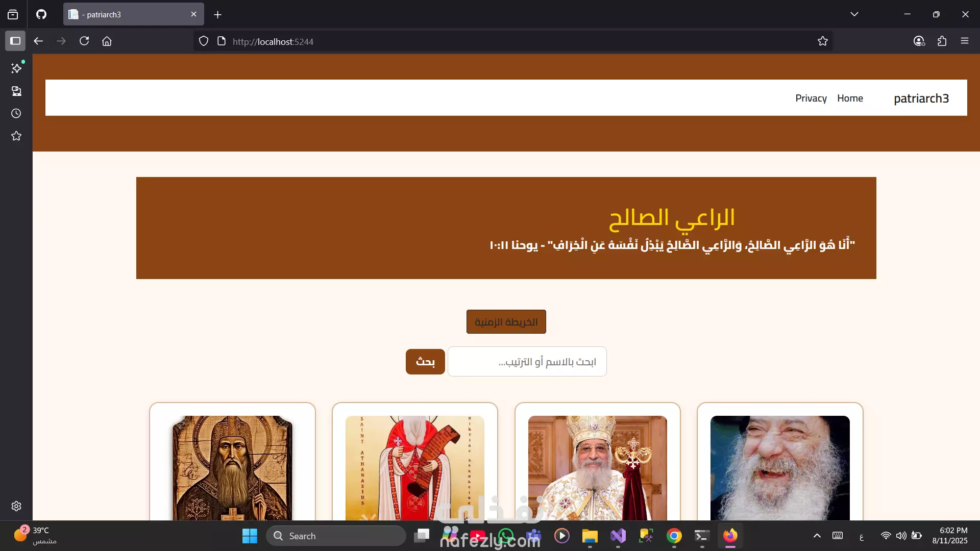The height and width of the screenshot is (551, 980).
Task: Open the AI chatbot sidebar icon
Action: (16, 68)
